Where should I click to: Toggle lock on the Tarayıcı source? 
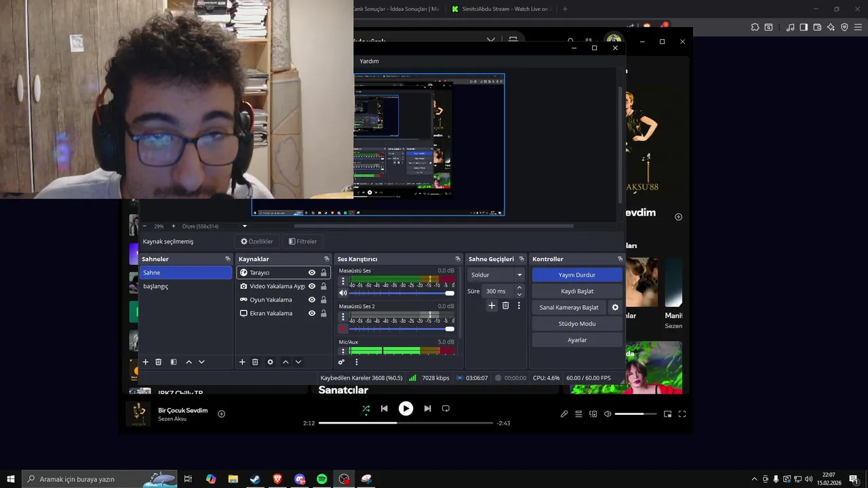[323, 272]
